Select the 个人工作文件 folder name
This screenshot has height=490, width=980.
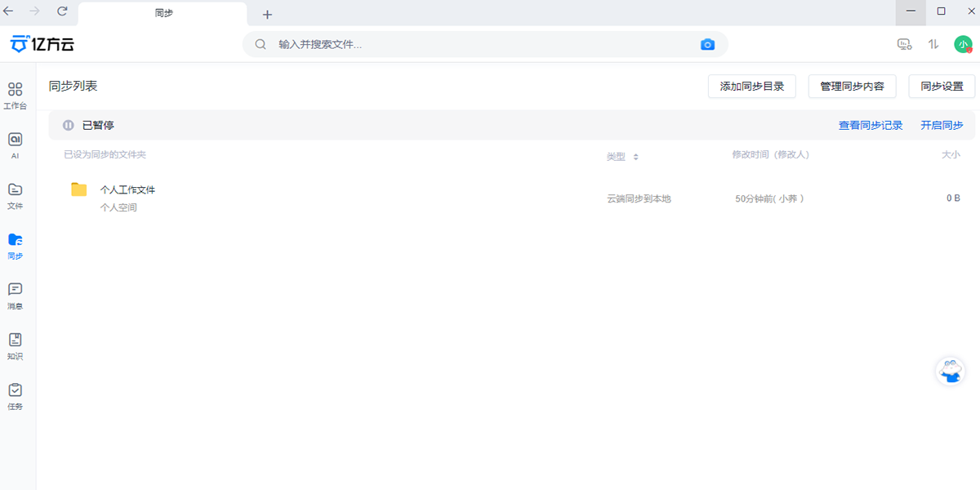click(127, 189)
